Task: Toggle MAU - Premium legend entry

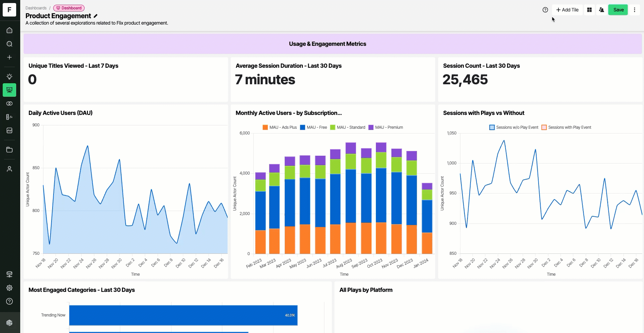Action: [x=386, y=127]
